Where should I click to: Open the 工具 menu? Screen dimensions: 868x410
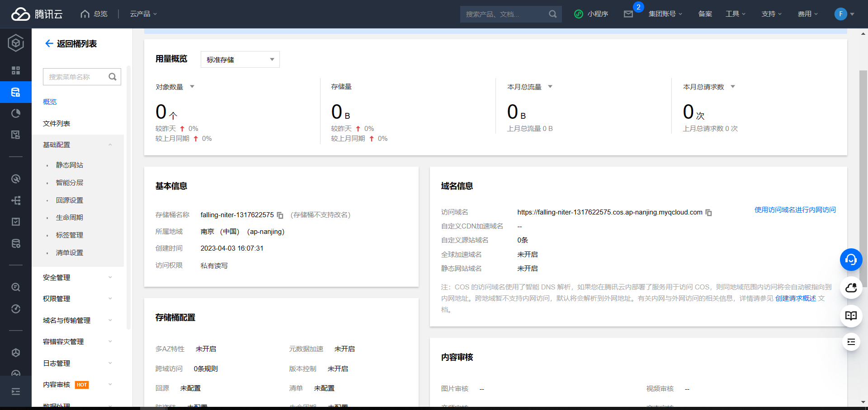[x=736, y=14]
